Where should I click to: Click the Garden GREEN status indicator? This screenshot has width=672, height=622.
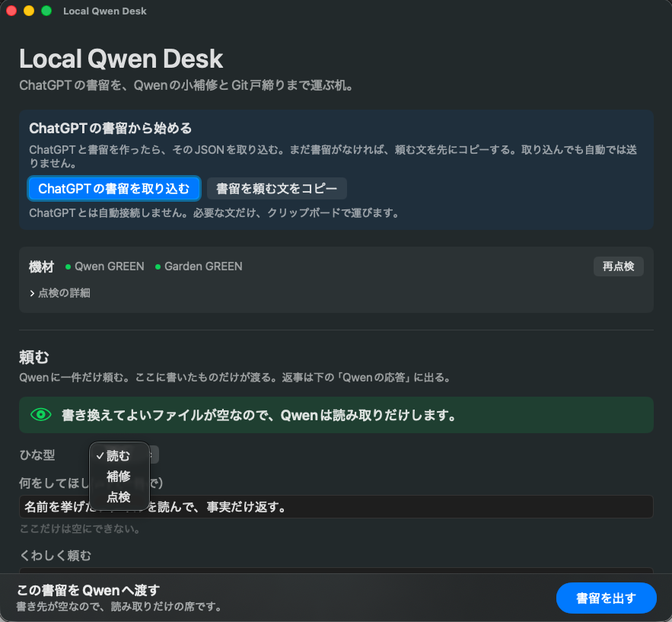point(199,266)
